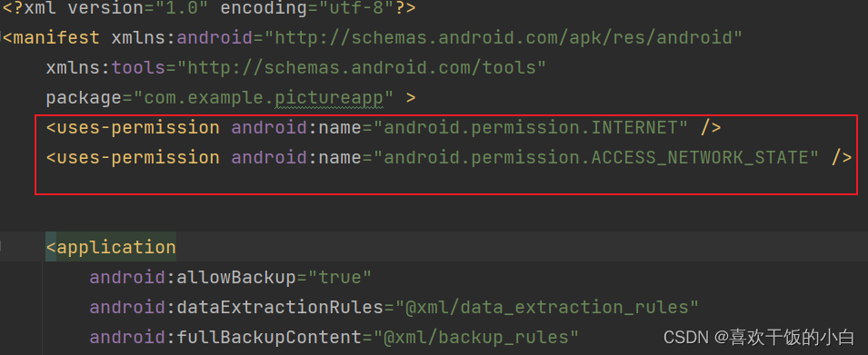Click the android.permission.INTERNET value

(530, 128)
